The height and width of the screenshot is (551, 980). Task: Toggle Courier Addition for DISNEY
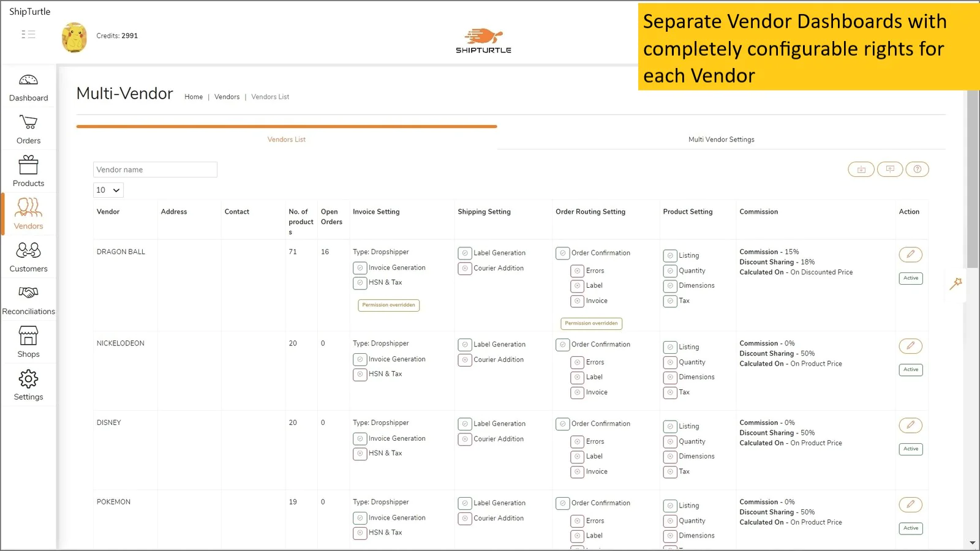pyautogui.click(x=465, y=439)
